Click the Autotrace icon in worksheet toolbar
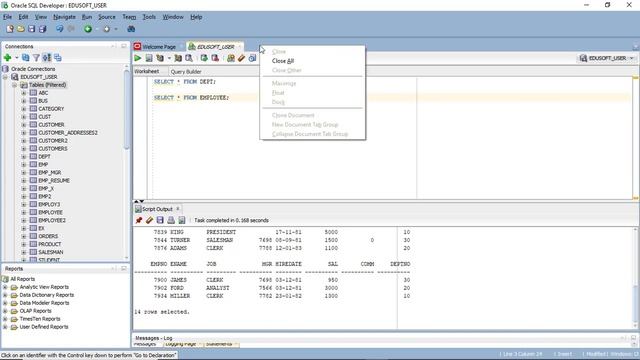The image size is (640, 360). [178, 58]
